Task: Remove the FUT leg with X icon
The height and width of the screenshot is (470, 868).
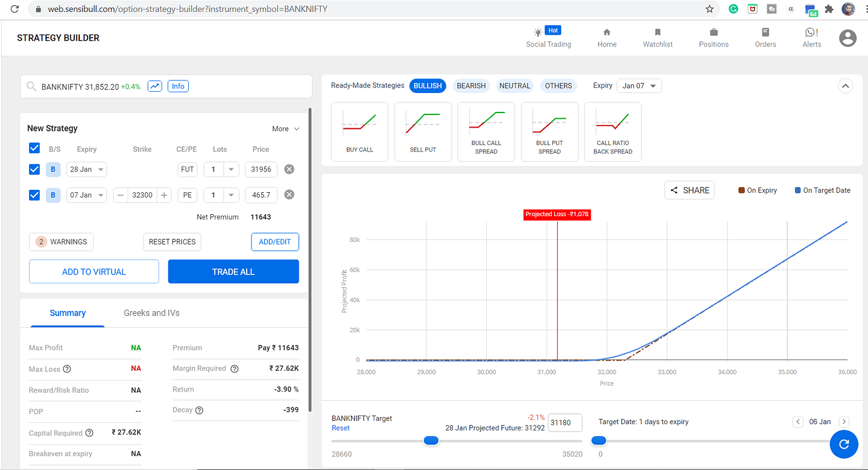Action: [289, 169]
